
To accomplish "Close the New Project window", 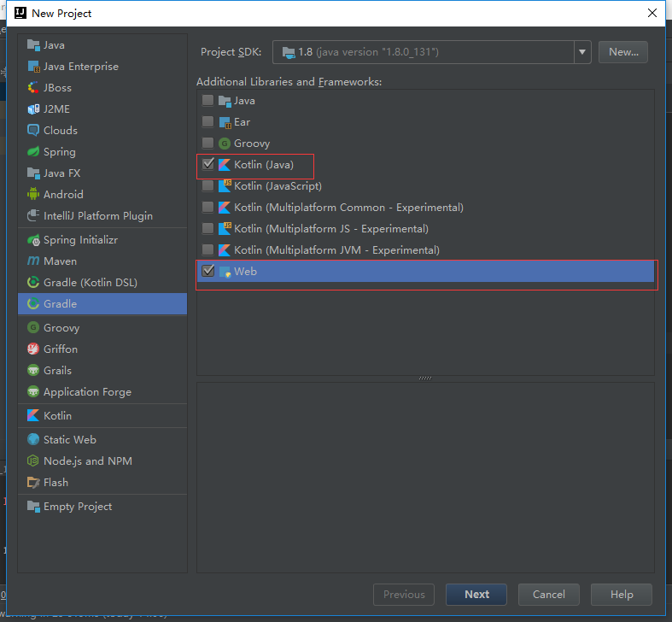I will [652, 13].
